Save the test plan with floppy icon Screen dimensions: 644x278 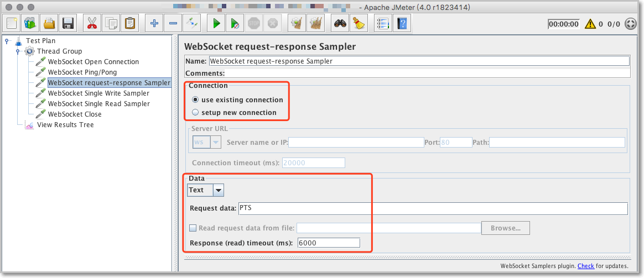(x=67, y=23)
